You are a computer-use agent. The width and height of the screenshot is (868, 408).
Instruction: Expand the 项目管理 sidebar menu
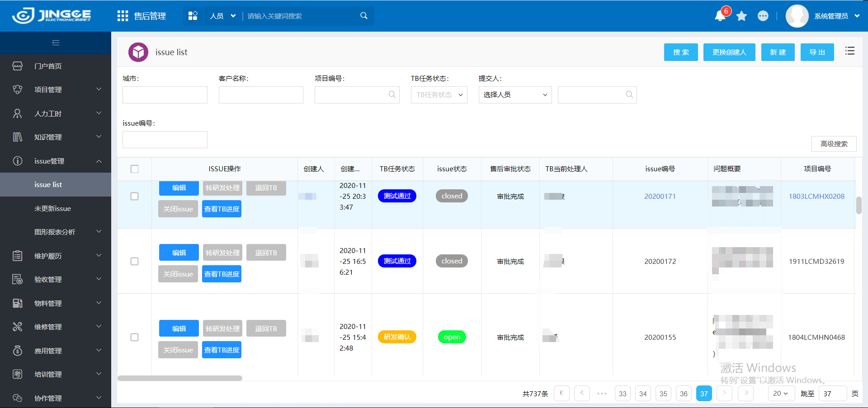pos(56,89)
